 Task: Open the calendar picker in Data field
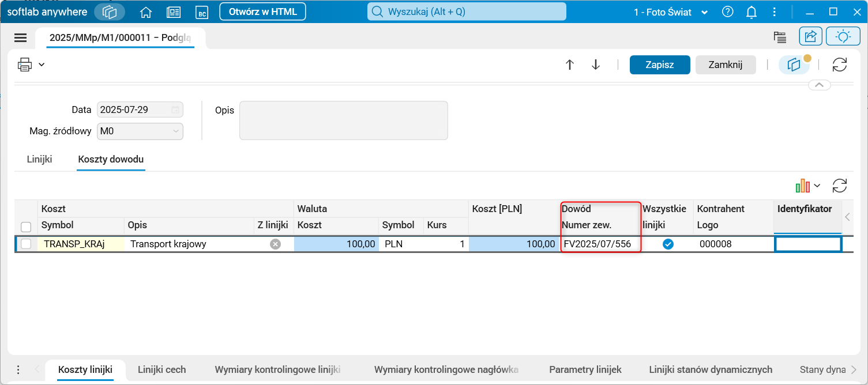click(x=175, y=110)
